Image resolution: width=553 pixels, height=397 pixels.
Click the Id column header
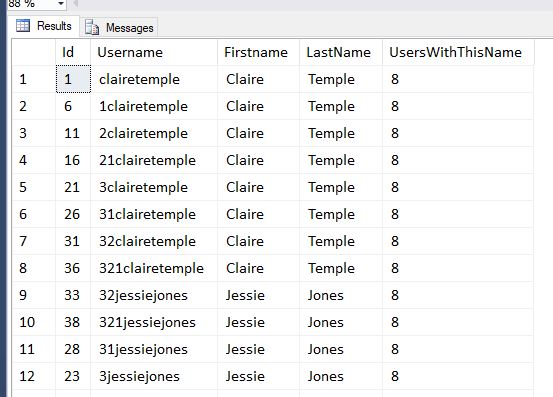pyautogui.click(x=73, y=53)
